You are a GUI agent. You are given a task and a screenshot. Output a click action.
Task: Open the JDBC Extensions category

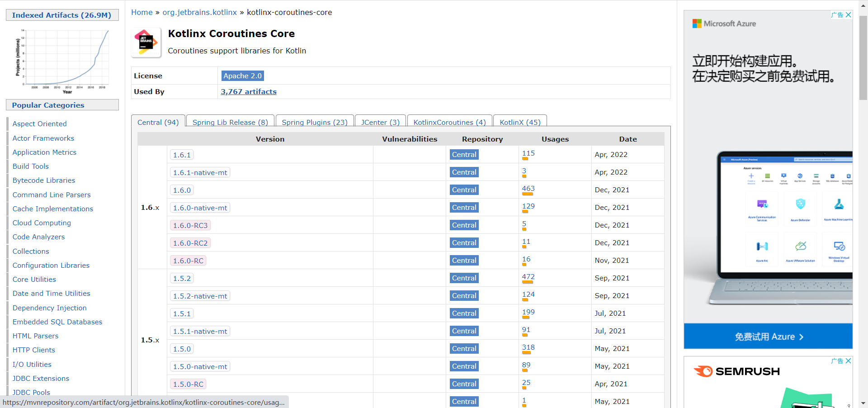(41, 379)
